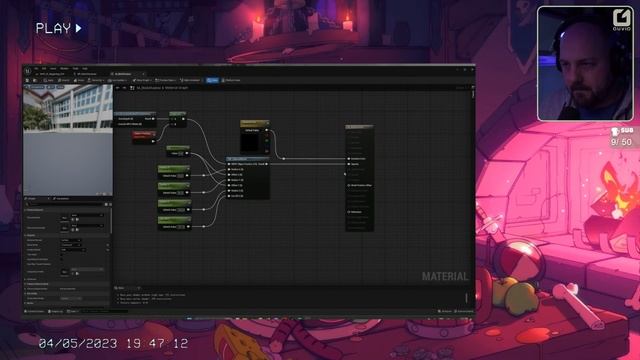Reset Blend Mode to its default value
640x360 pixels.
(x=108, y=245)
